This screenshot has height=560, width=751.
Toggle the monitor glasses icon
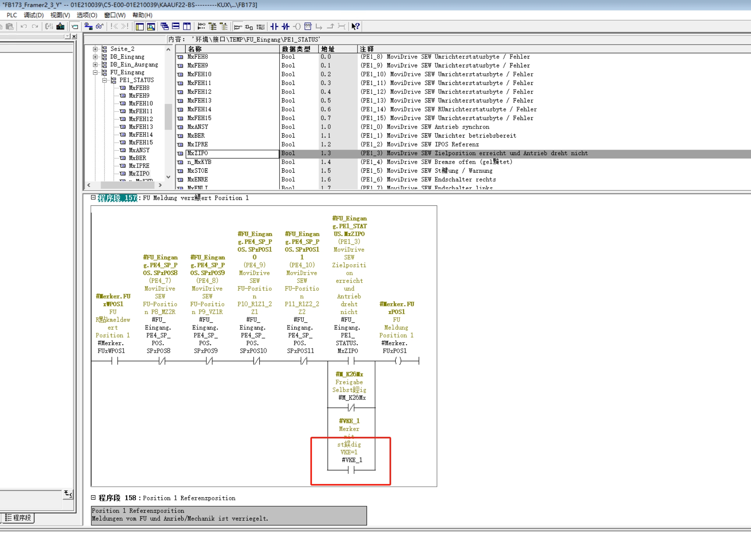100,26
